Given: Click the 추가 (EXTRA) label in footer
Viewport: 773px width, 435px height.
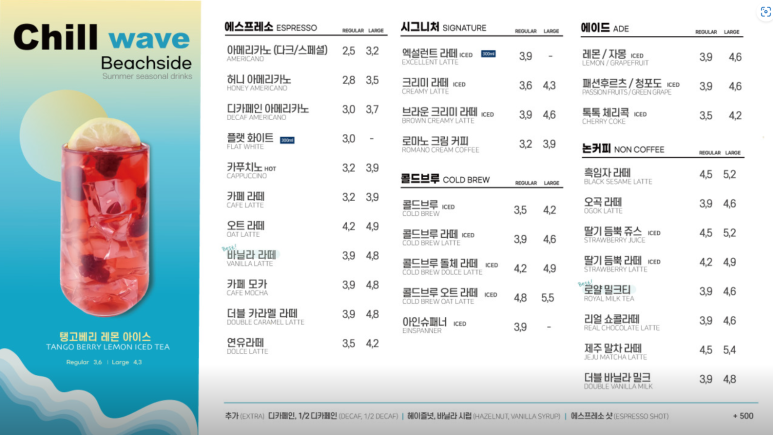Looking at the screenshot, I should pos(245,416).
